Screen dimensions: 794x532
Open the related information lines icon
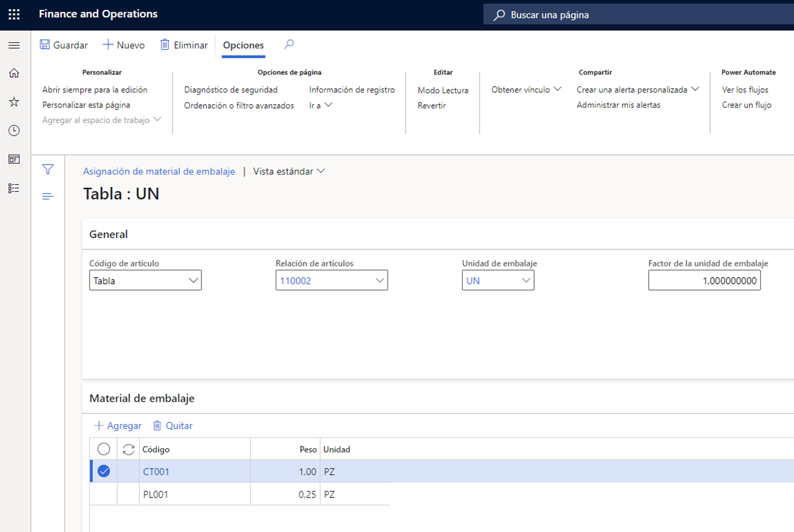[x=48, y=196]
